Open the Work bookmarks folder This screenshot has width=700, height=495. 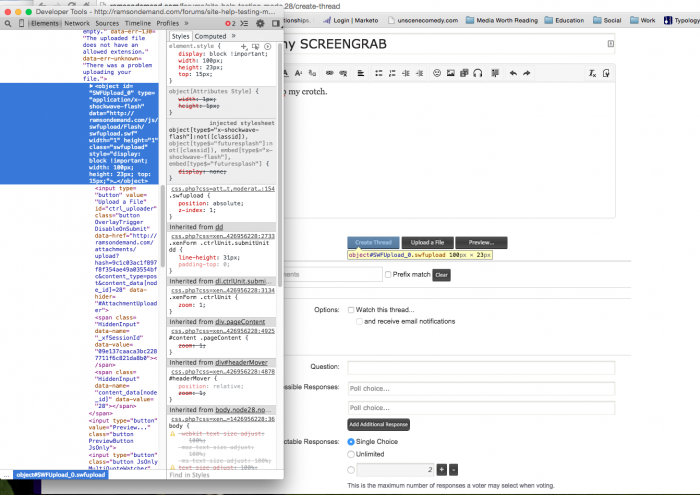pyautogui.click(x=643, y=21)
